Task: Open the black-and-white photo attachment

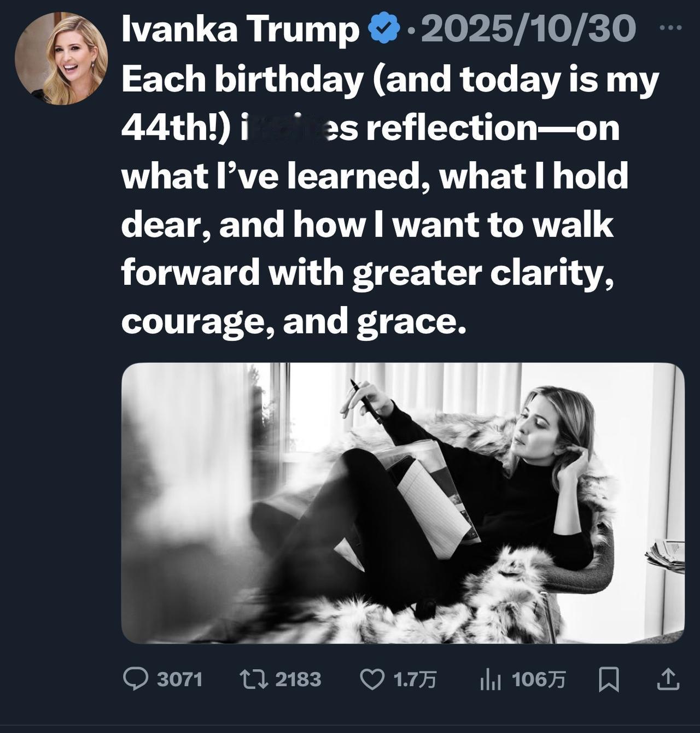Action: (x=402, y=503)
